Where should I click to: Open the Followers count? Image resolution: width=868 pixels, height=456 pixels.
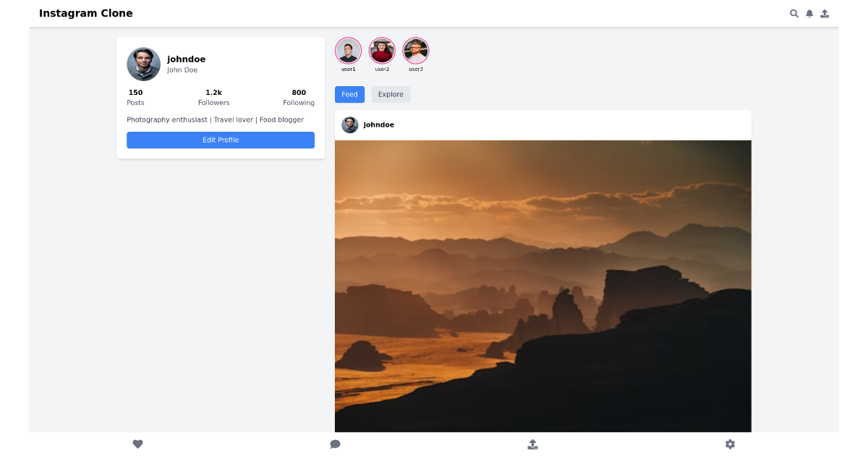coord(213,97)
